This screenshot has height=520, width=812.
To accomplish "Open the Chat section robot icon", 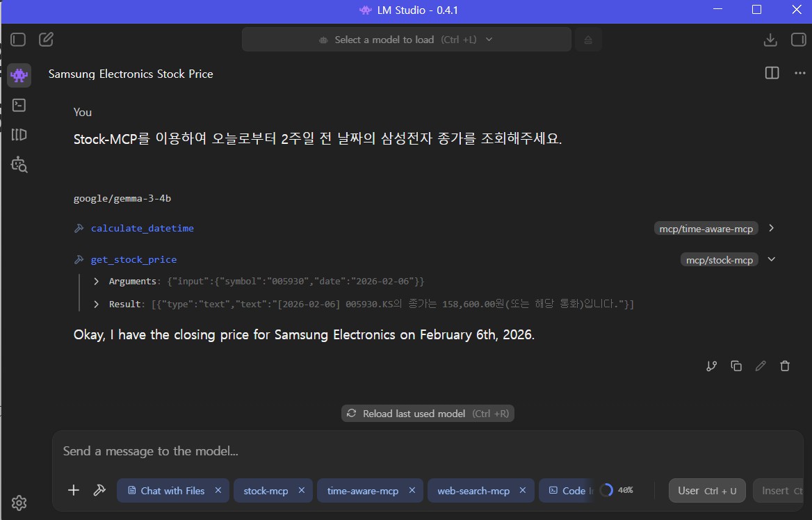I will pyautogui.click(x=19, y=75).
